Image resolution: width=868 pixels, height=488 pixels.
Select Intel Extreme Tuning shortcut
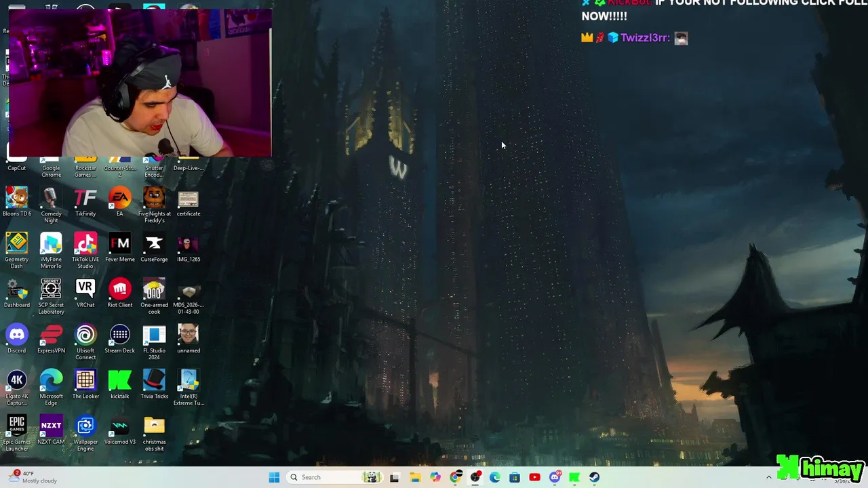(189, 388)
